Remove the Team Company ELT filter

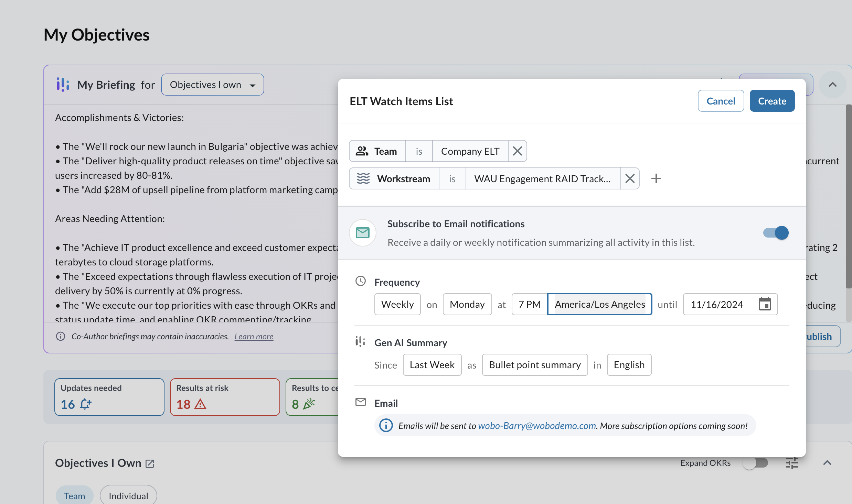(517, 151)
